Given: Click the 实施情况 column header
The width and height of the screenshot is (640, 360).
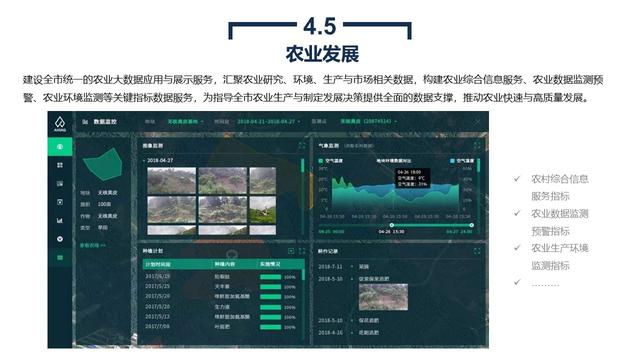Looking at the screenshot, I should pos(270,264).
